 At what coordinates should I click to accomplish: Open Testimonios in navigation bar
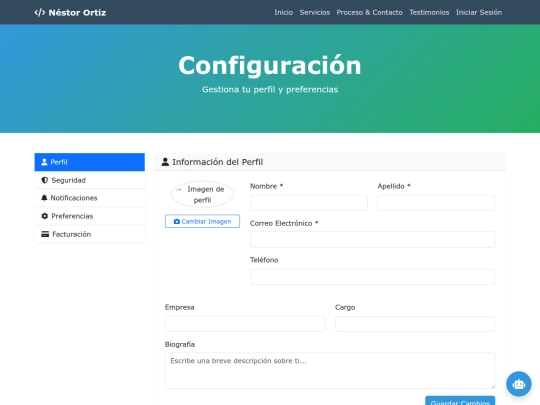tap(429, 12)
